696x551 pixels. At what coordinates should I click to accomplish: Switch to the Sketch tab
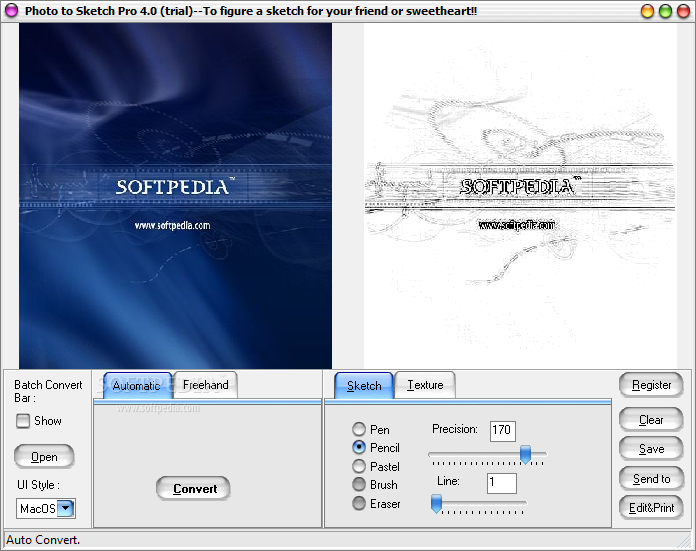[x=364, y=385]
